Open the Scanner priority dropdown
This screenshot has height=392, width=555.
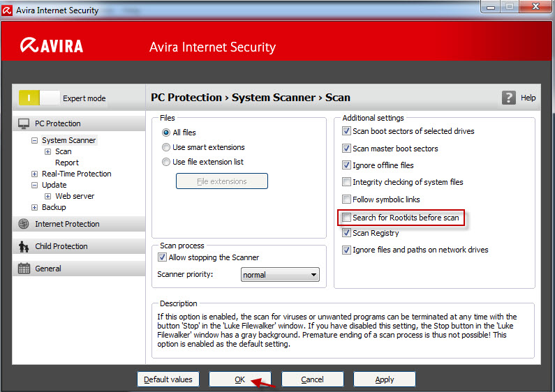(x=280, y=275)
